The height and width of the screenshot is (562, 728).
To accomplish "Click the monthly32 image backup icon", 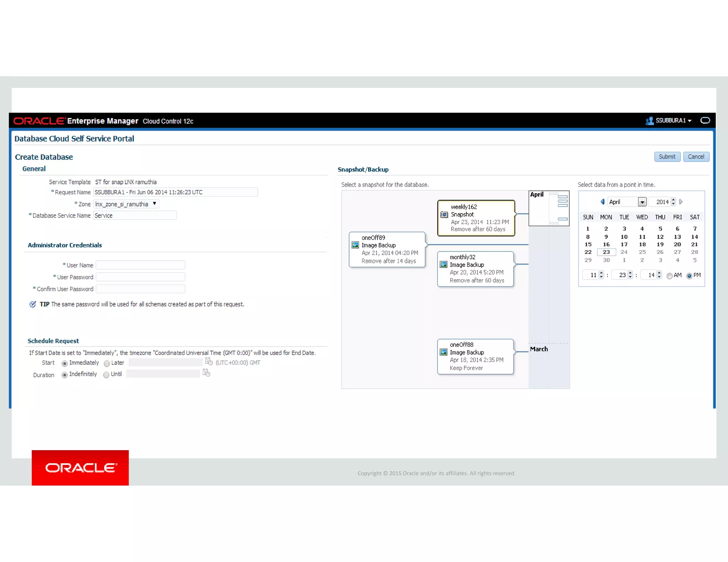I will click(x=443, y=265).
